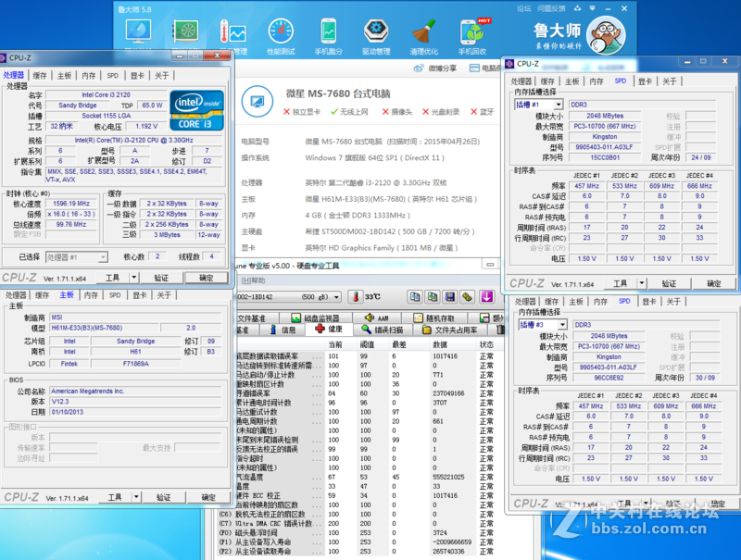Switch to 信息 tab in HD Tune

[283, 330]
